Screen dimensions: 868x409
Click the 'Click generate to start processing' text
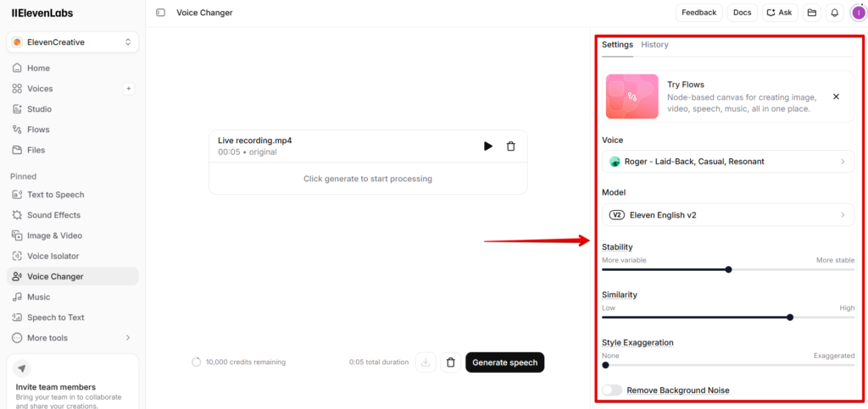pos(368,179)
